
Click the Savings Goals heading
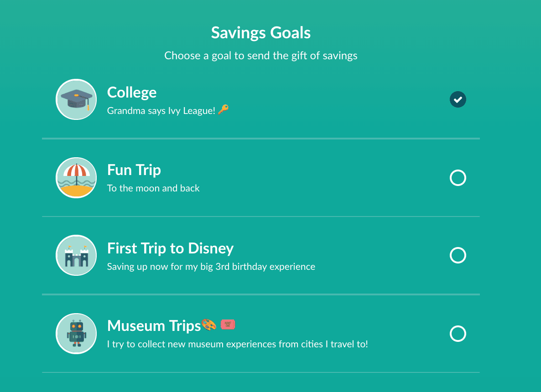tap(261, 33)
